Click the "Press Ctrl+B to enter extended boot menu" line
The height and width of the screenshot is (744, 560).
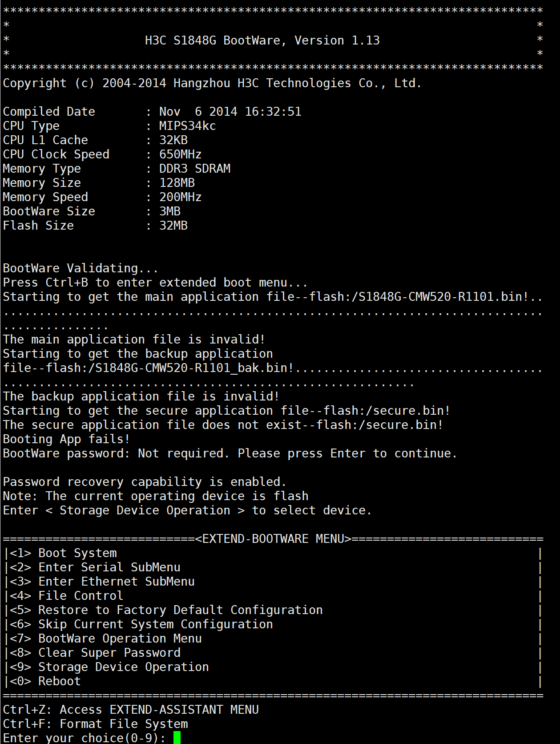click(155, 283)
